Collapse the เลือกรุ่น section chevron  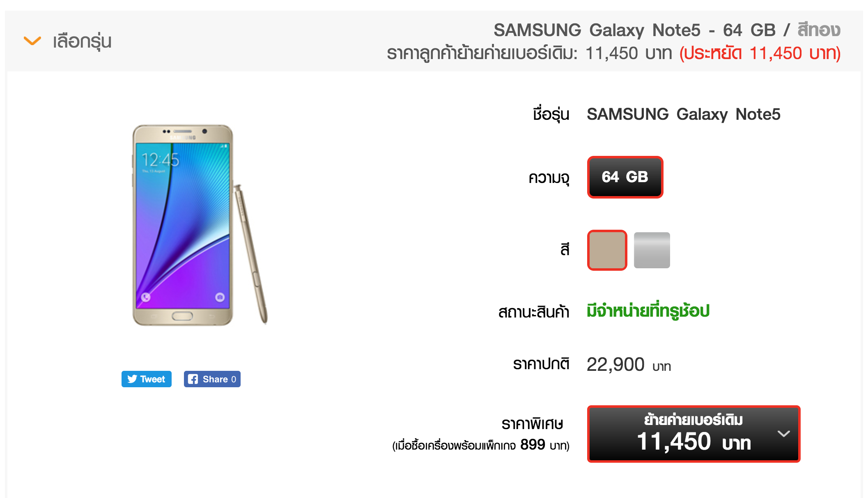tap(32, 41)
